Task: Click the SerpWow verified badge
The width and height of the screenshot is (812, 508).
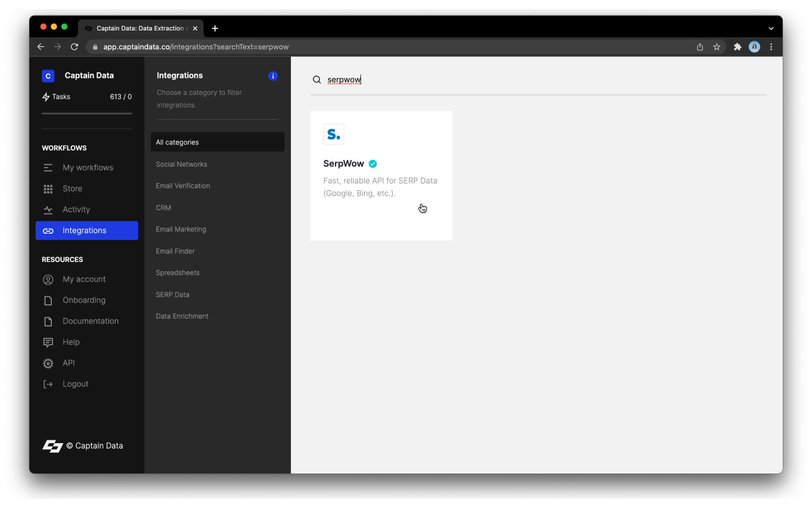Action: pos(373,164)
